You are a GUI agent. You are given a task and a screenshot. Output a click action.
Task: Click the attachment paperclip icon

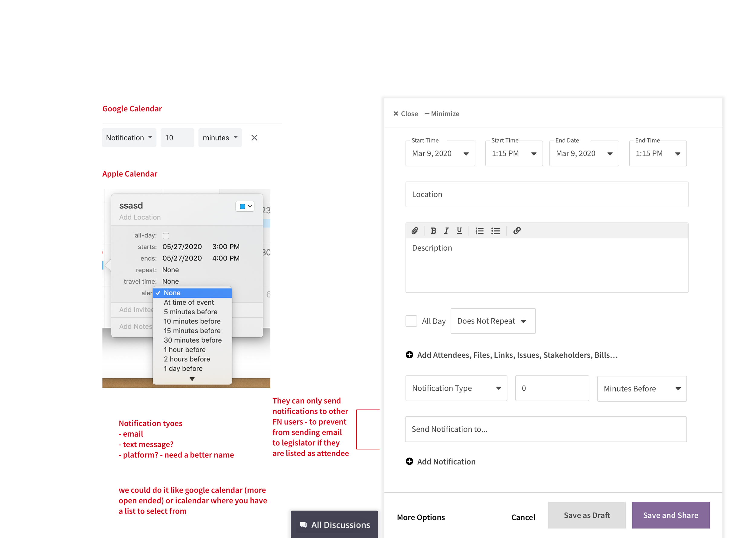click(414, 231)
